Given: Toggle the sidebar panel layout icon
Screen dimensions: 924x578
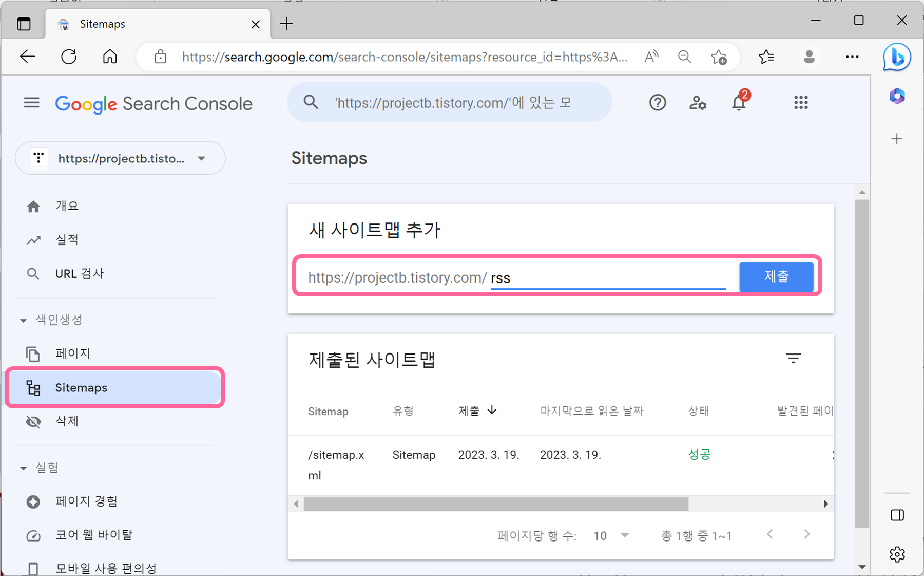Looking at the screenshot, I should click(897, 515).
